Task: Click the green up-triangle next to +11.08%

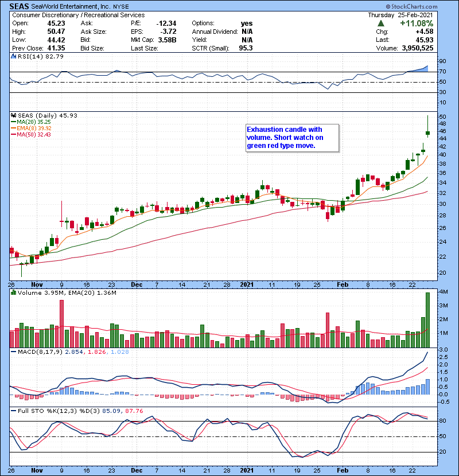Action: click(x=380, y=24)
